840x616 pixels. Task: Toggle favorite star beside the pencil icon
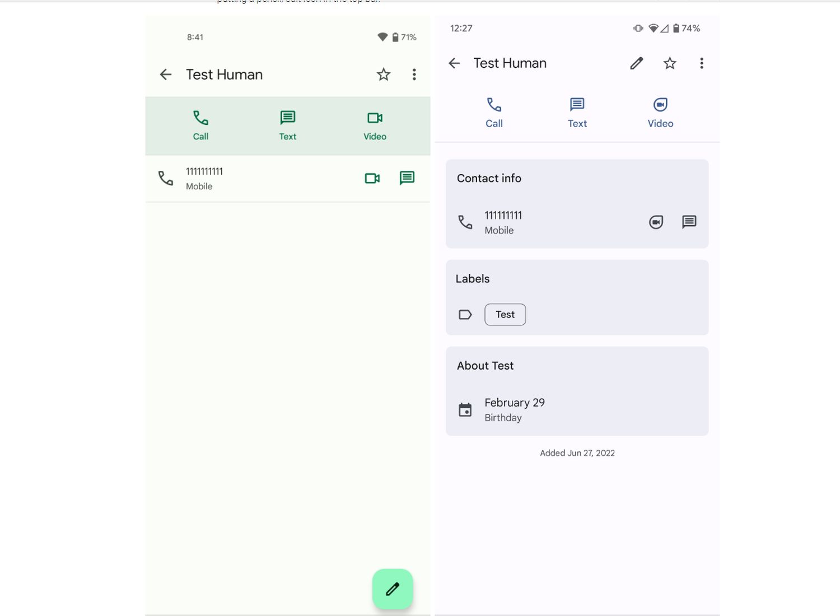pyautogui.click(x=670, y=63)
